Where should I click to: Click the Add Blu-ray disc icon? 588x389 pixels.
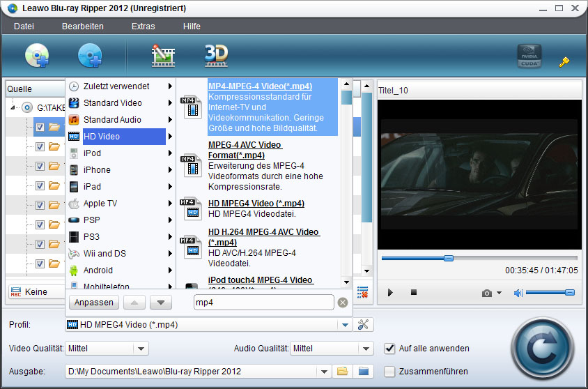pyautogui.click(x=36, y=55)
